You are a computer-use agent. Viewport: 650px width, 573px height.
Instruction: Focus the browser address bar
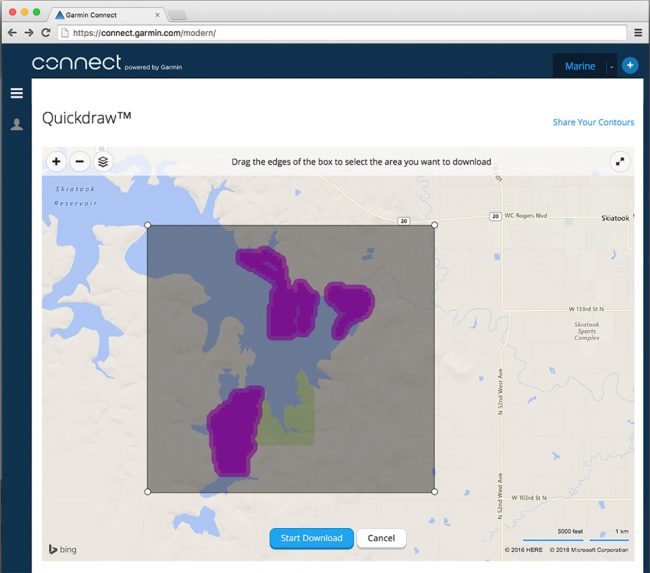pos(342,33)
